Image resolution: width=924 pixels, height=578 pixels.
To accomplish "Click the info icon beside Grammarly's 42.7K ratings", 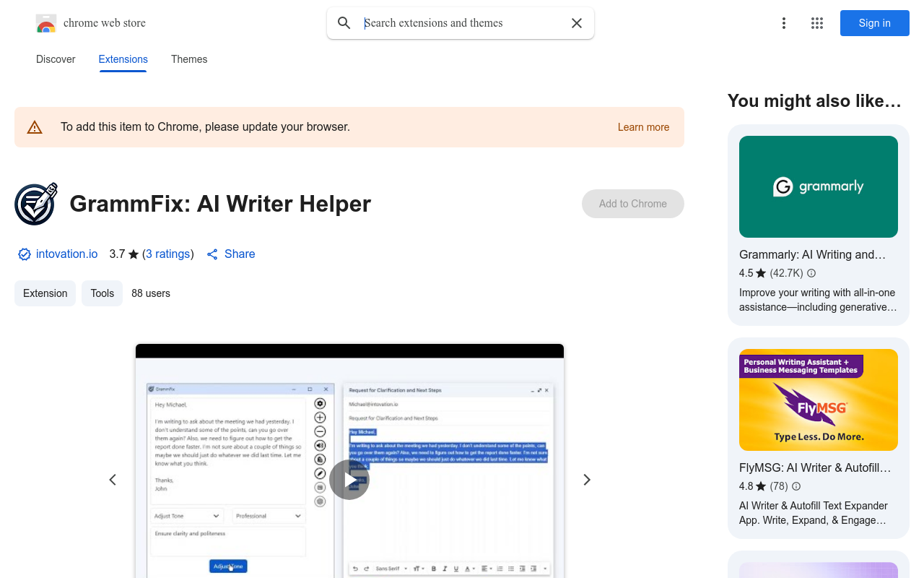I will pos(811,273).
